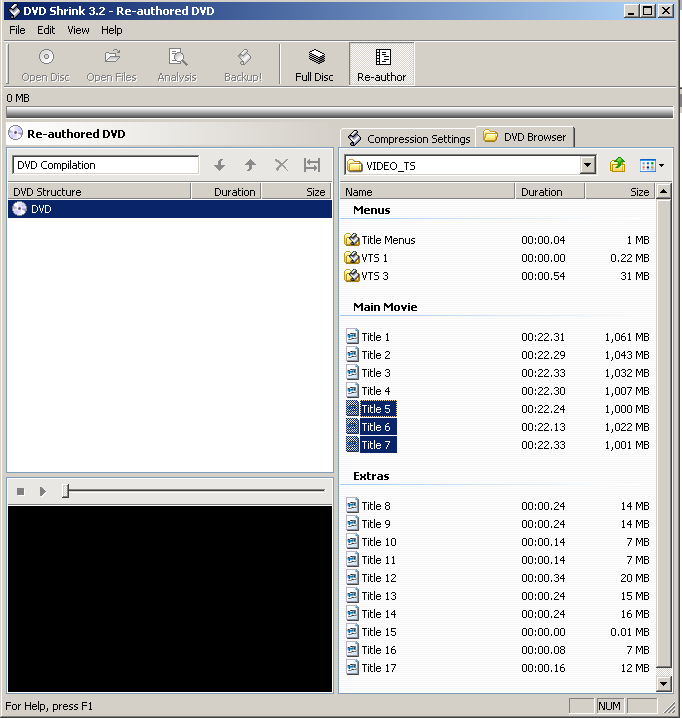
Task: Click the Title 4 file icon
Action: click(352, 391)
